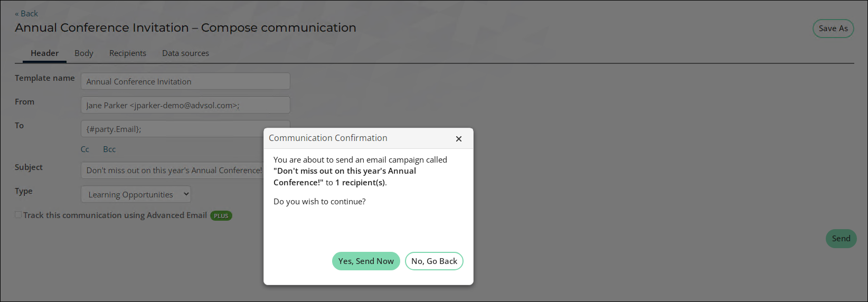This screenshot has height=302, width=868.
Task: Choose No, Go Back button
Action: pyautogui.click(x=434, y=261)
